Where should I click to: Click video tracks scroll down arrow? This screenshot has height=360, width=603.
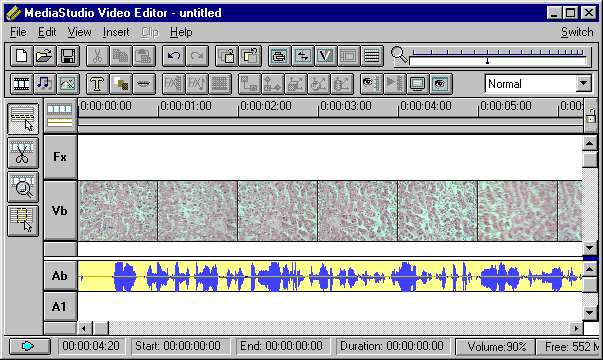click(x=590, y=248)
